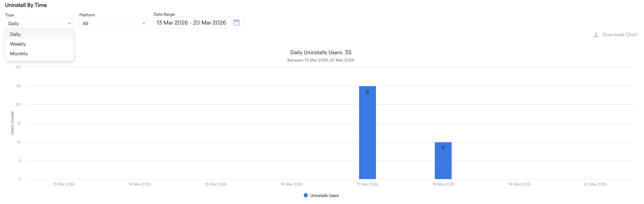644x204 pixels.
Task: Click the 17 Mar 2026 axis label
Action: click(368, 184)
